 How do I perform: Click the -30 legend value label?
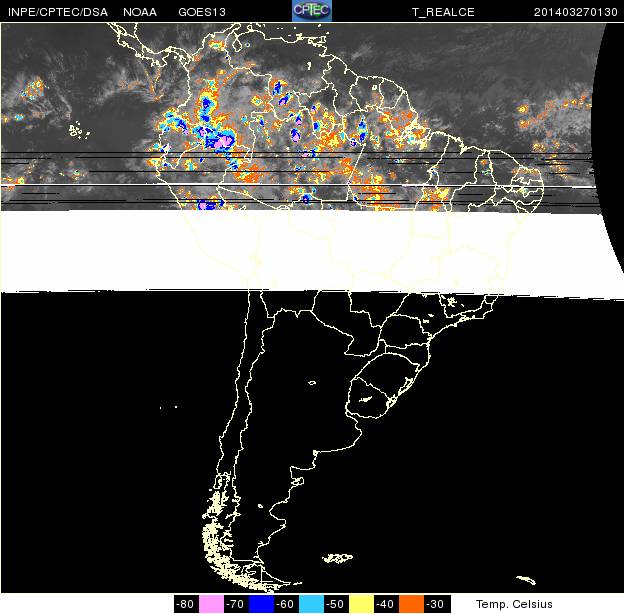pos(436,604)
